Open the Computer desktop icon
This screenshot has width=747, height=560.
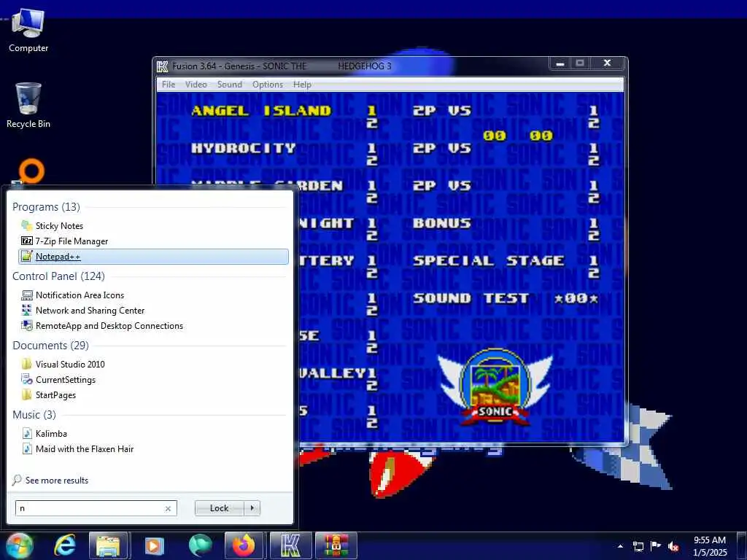click(x=28, y=31)
